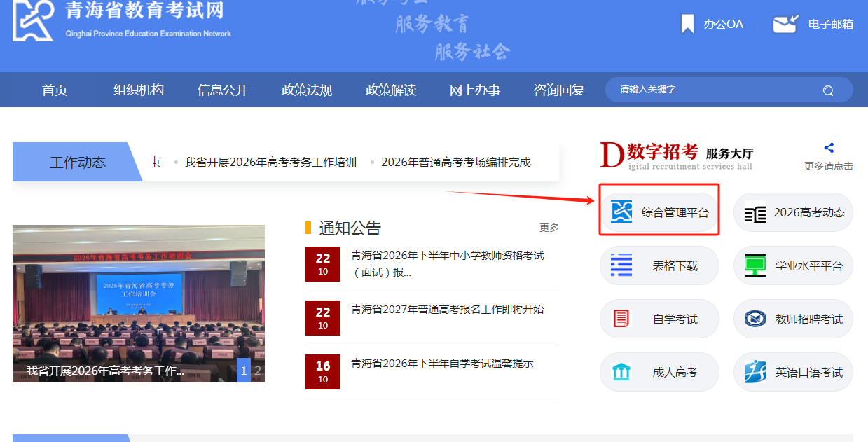Open notice 青海省2026年下半年中小学教师资格考试

pos(448,264)
